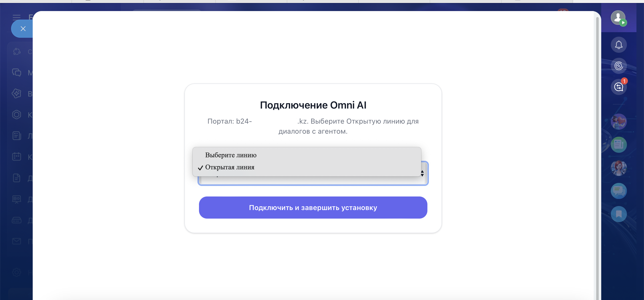Click the spiral target icon in right panel

click(x=619, y=66)
